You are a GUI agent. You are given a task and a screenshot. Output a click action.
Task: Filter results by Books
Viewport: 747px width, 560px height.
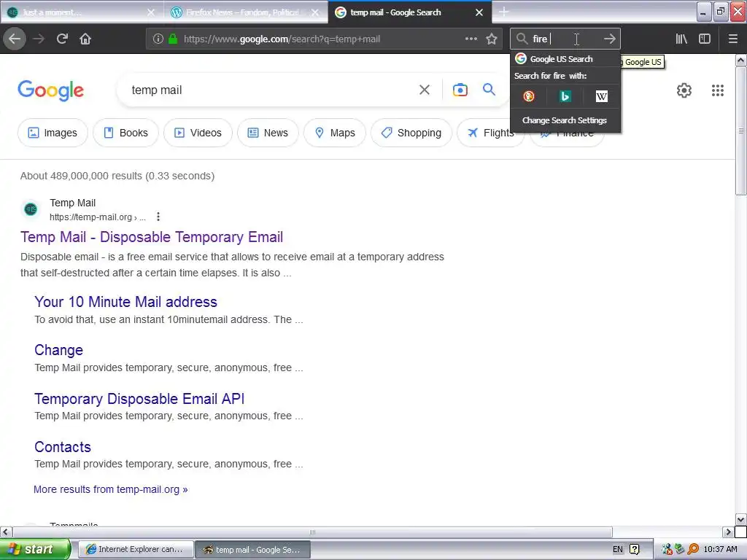(x=125, y=133)
